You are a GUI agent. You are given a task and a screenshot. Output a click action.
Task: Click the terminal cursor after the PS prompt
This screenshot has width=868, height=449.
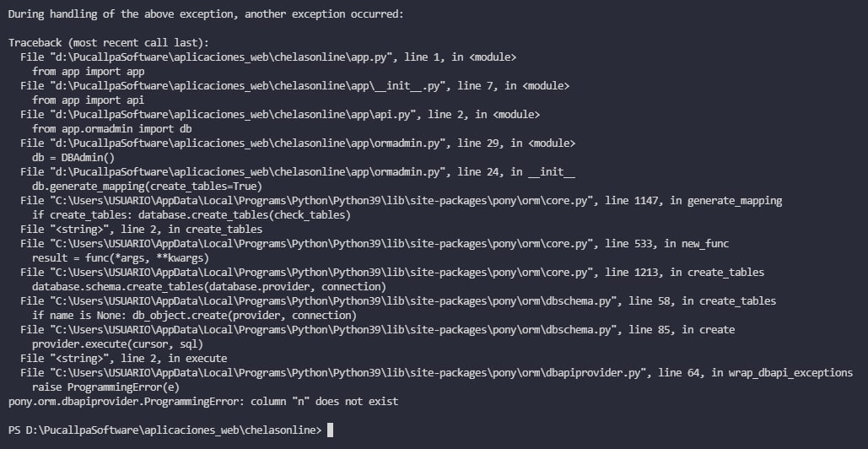coord(331,430)
